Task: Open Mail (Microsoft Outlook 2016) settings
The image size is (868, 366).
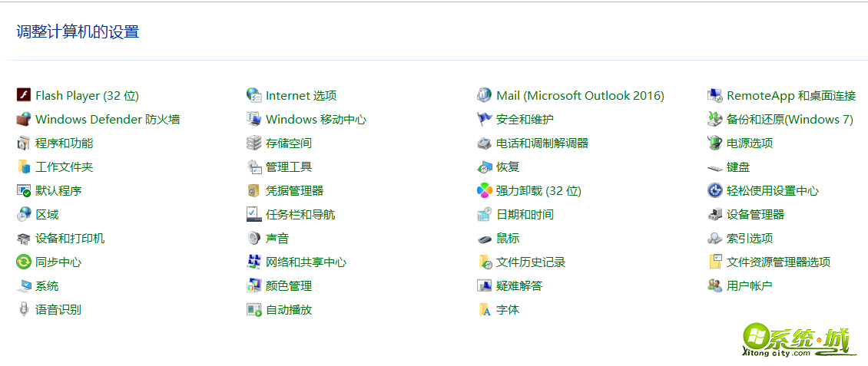Action: pyautogui.click(x=580, y=96)
